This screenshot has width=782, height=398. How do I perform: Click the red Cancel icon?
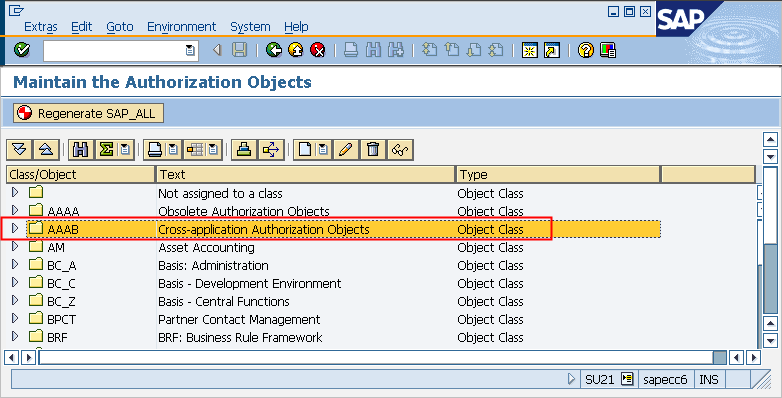[x=318, y=50]
